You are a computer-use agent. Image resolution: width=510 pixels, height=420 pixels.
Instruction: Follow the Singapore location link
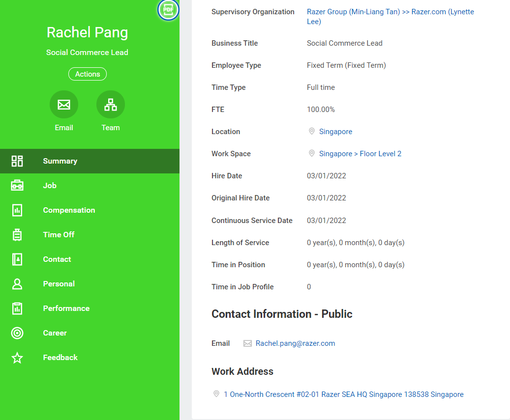[336, 132]
